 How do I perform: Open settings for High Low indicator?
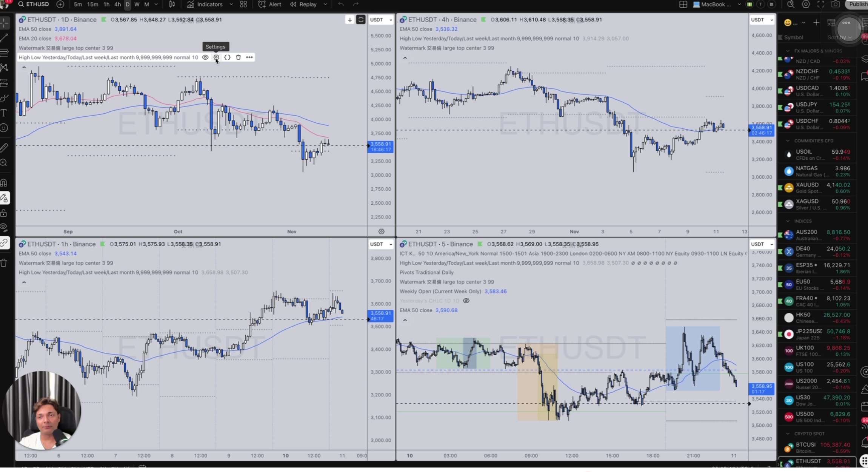click(216, 57)
